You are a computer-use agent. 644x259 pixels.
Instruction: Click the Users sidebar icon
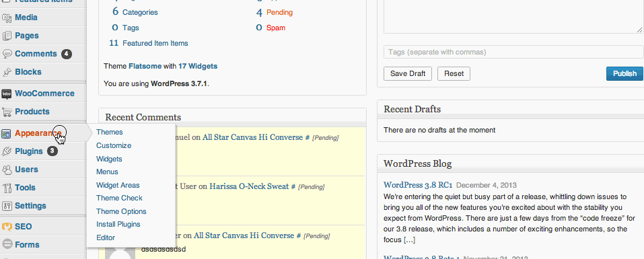(7, 170)
